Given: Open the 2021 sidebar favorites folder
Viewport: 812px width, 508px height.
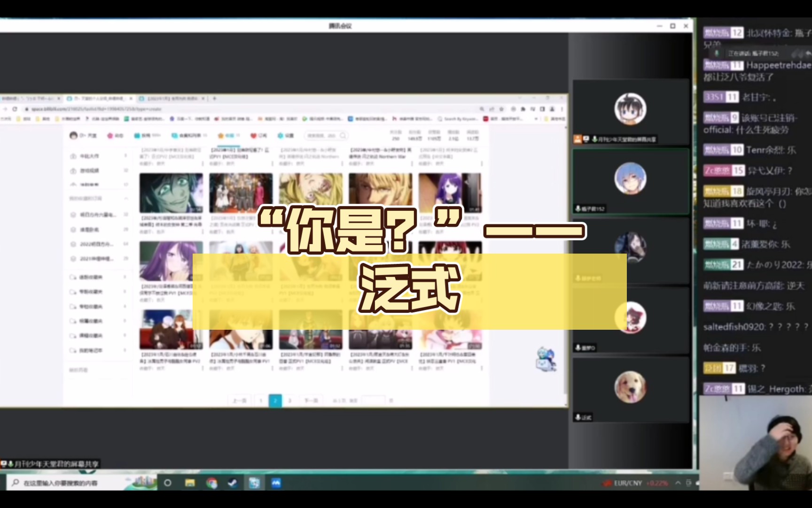Looking at the screenshot, I should (99, 259).
